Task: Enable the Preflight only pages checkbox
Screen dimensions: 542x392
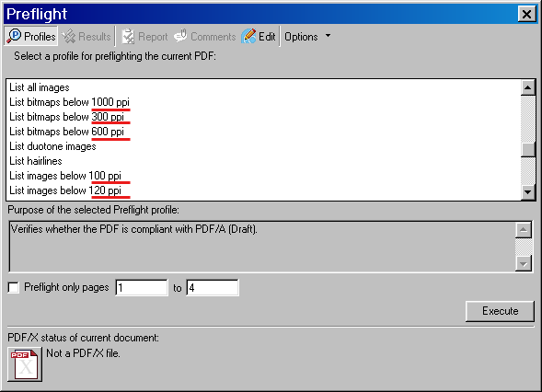Action: tap(13, 288)
